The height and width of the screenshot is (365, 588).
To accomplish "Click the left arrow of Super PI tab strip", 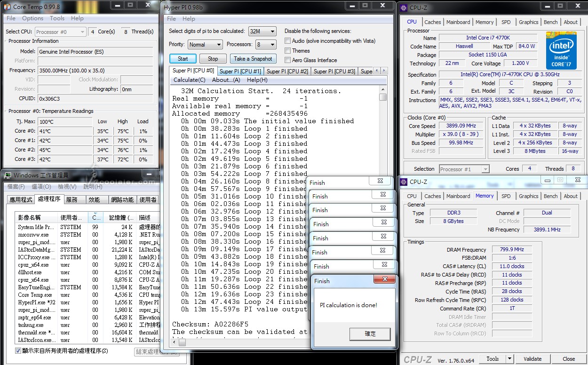I will pyautogui.click(x=378, y=71).
